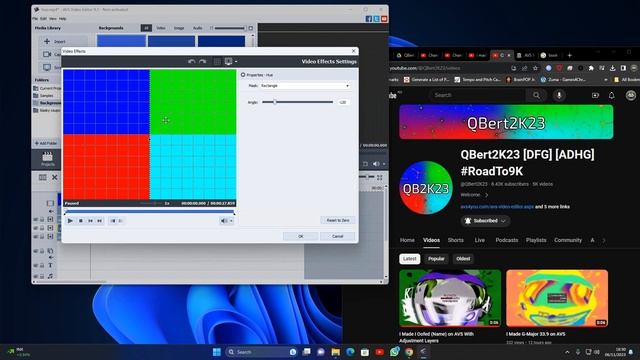Play the Video Effects preview
The height and width of the screenshot is (360, 640).
(x=70, y=221)
